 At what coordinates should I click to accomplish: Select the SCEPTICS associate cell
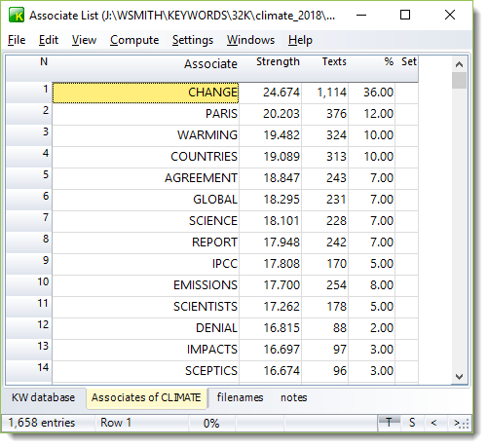click(145, 371)
